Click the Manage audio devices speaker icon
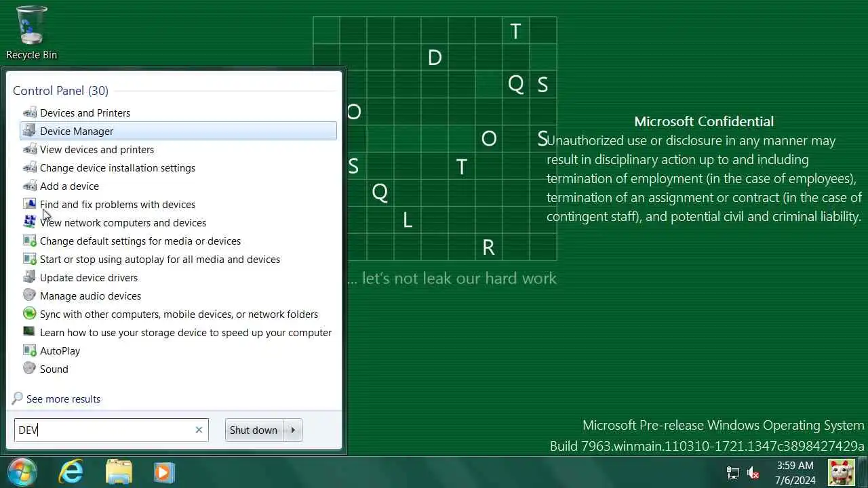 (x=29, y=296)
